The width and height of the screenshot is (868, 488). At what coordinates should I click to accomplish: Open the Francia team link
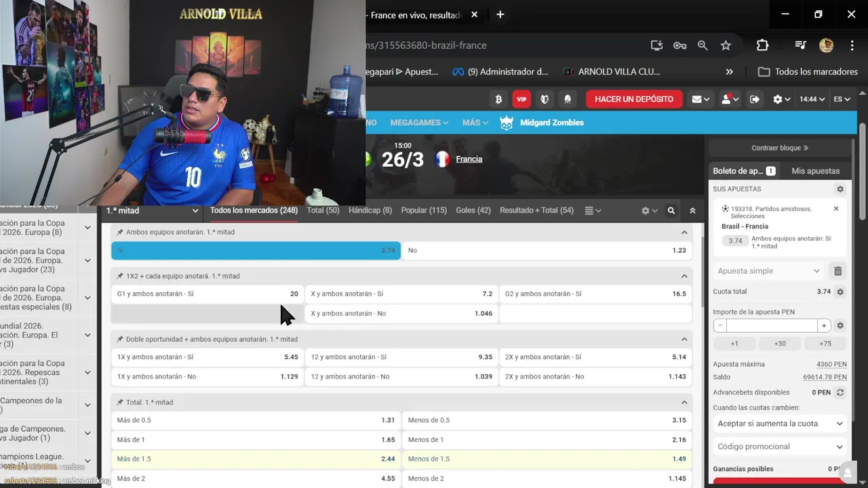click(469, 159)
